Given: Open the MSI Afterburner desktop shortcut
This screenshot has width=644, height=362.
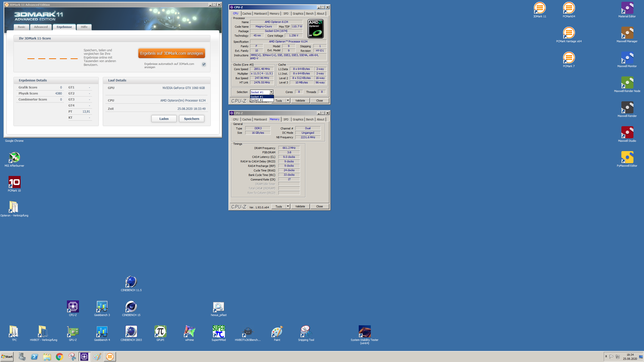Looking at the screenshot, I should (14, 159).
